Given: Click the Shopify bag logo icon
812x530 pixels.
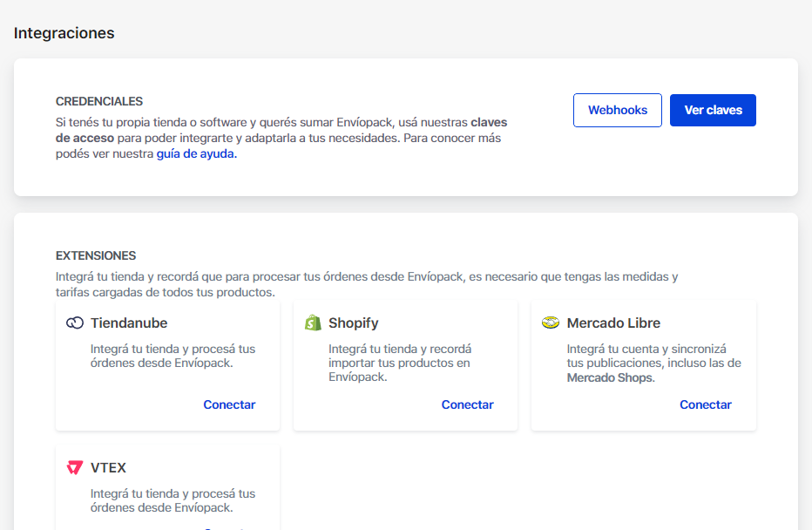Looking at the screenshot, I should (313, 323).
